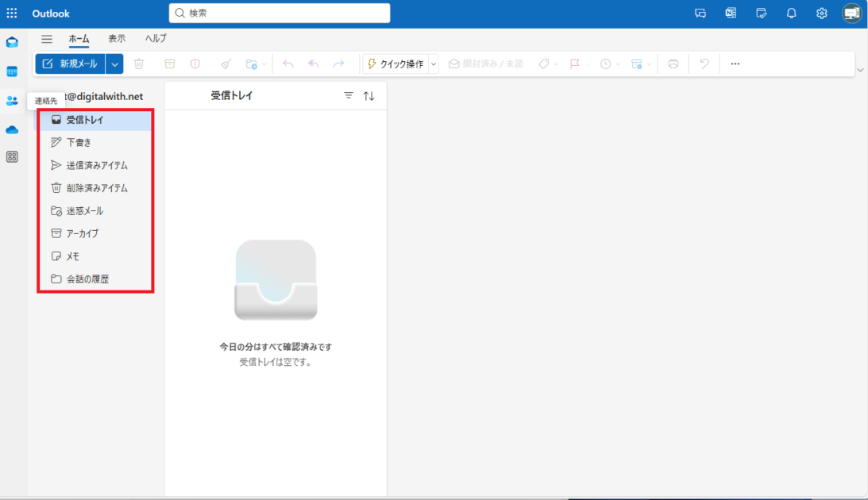The image size is (868, 500).
Task: Open the My Day to-do icon
Action: [761, 13]
